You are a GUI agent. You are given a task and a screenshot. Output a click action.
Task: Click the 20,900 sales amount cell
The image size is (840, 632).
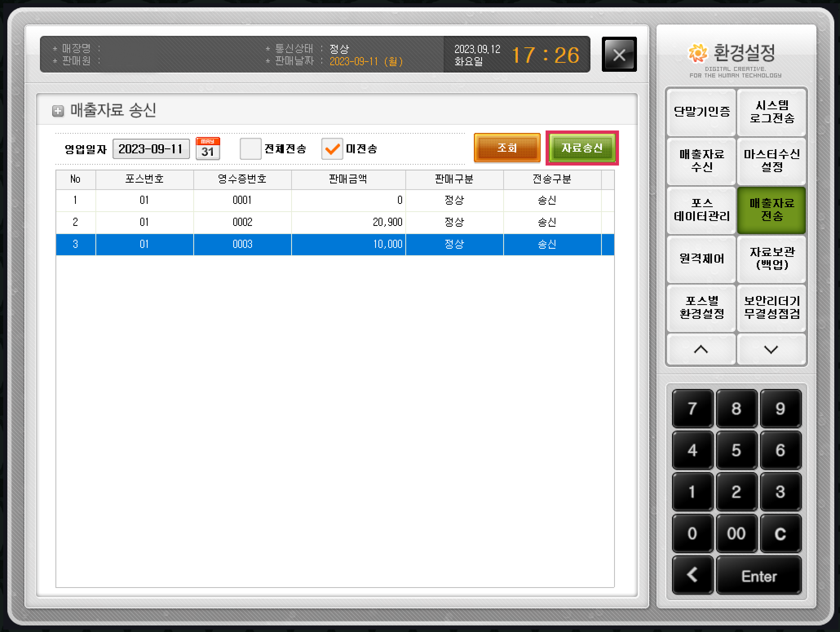(x=349, y=222)
